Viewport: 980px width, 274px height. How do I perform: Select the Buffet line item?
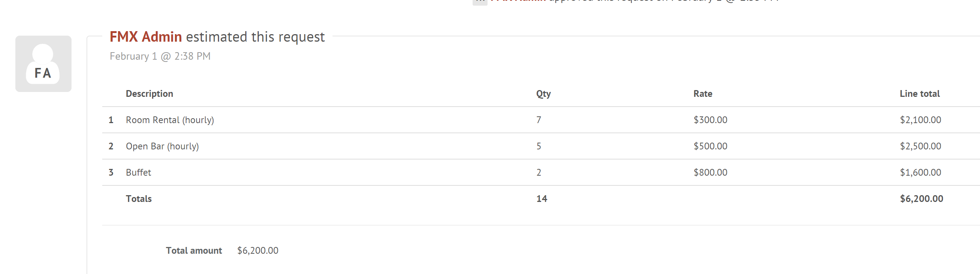coord(139,173)
